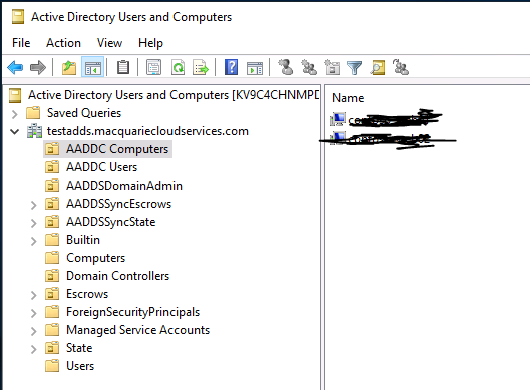Click the AADDC Computers OU icon
Viewport: 530px width, 390px height.
[x=52, y=149]
